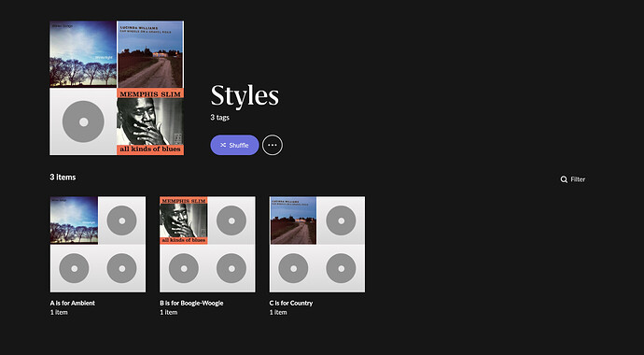Click the Filter magnifier icon
The image size is (644, 355).
tap(564, 179)
